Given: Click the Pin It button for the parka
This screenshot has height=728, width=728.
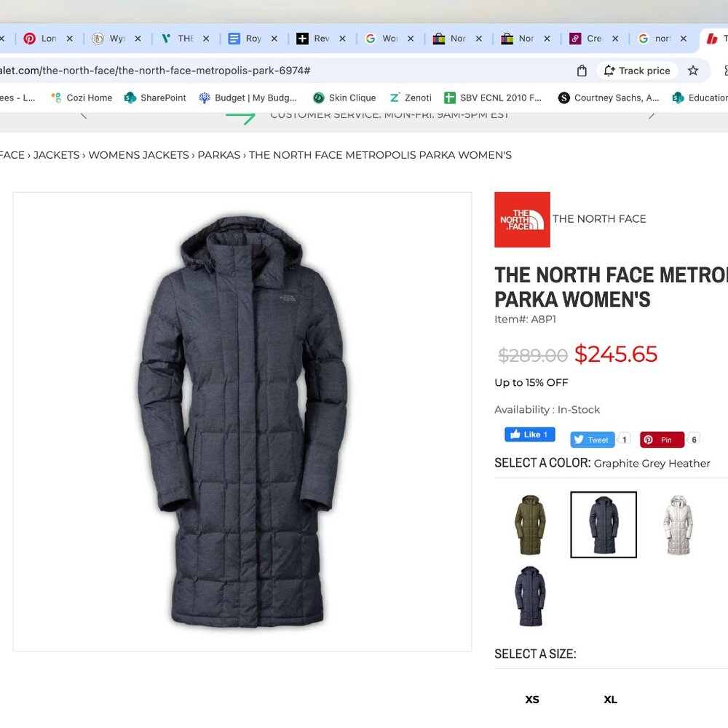Looking at the screenshot, I should [x=662, y=439].
